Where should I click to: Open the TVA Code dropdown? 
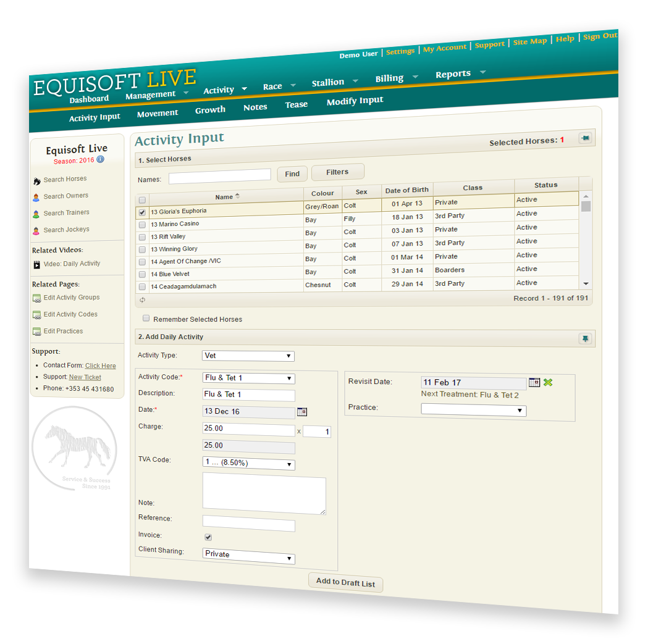coord(248,463)
